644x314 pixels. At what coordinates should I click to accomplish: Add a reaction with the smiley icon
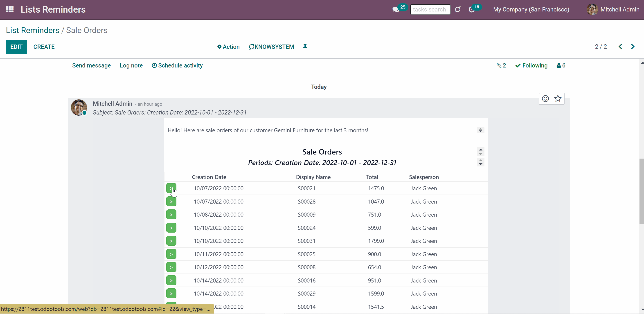pos(545,99)
